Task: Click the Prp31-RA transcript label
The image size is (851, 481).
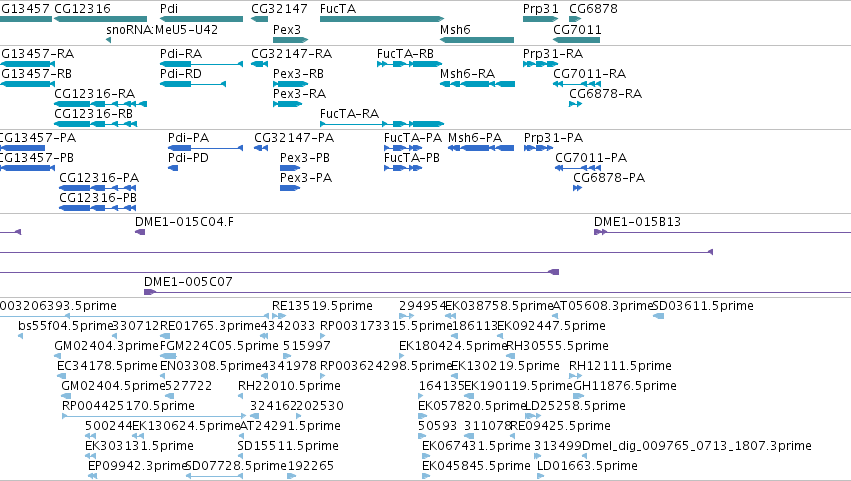Action: click(553, 54)
